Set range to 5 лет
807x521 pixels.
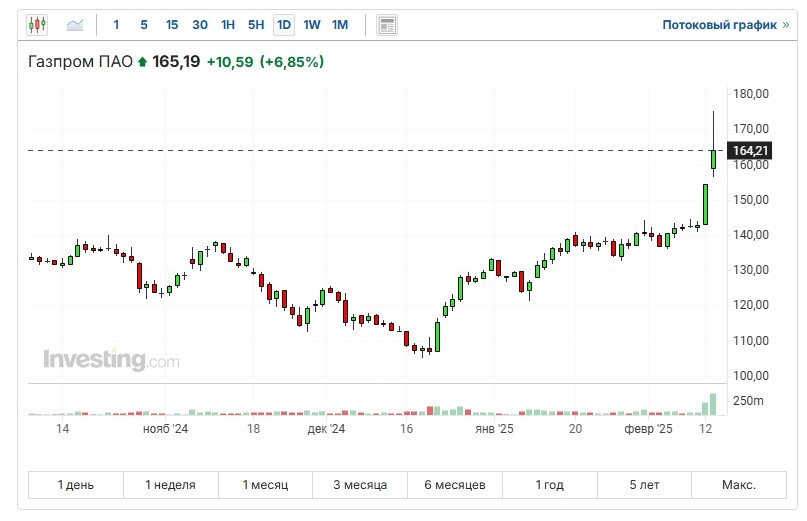[x=644, y=485]
